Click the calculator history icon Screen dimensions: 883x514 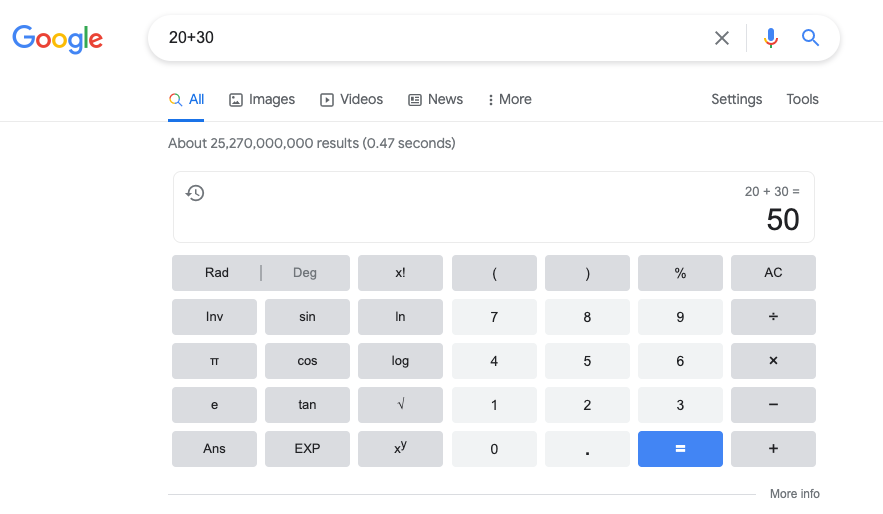pos(196,193)
